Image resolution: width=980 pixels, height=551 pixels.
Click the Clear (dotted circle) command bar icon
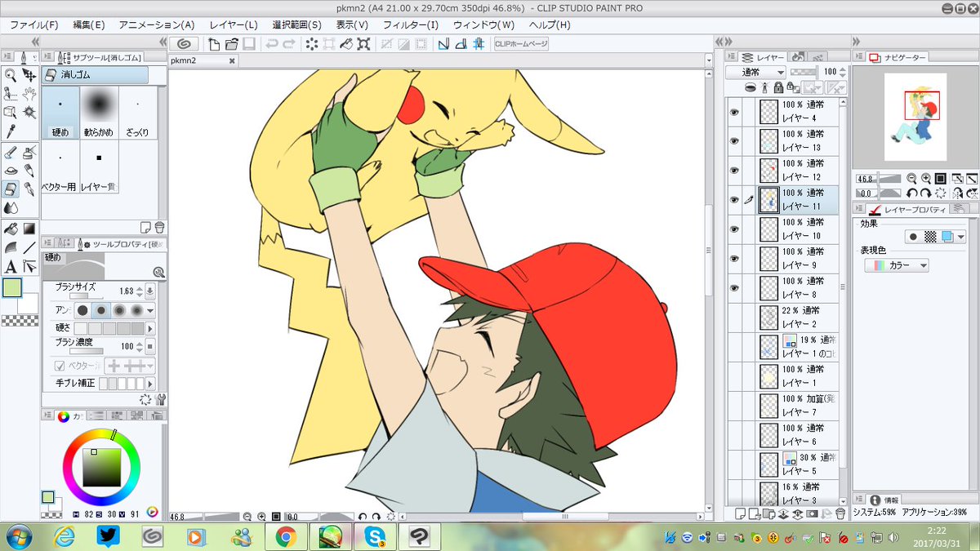coord(311,44)
